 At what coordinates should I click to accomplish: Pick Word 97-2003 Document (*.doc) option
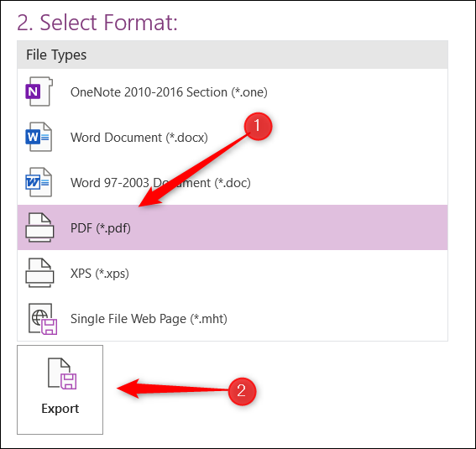160,183
